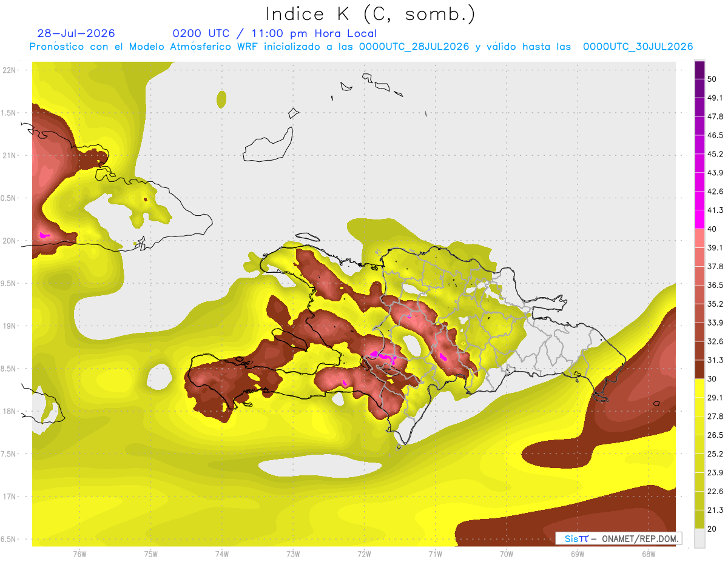728x562 pixels.
Task: Click the "43.9" colorbar label
Action: 715,173
